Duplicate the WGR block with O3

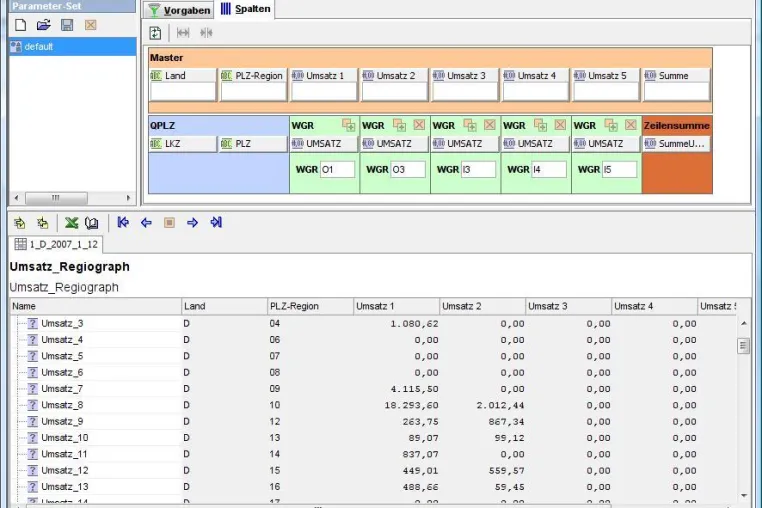click(399, 125)
